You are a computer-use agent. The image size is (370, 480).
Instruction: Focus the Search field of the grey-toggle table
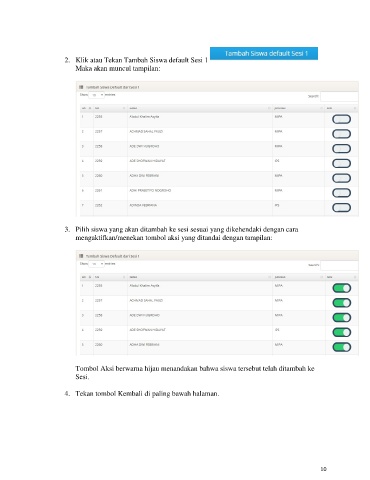339,96
